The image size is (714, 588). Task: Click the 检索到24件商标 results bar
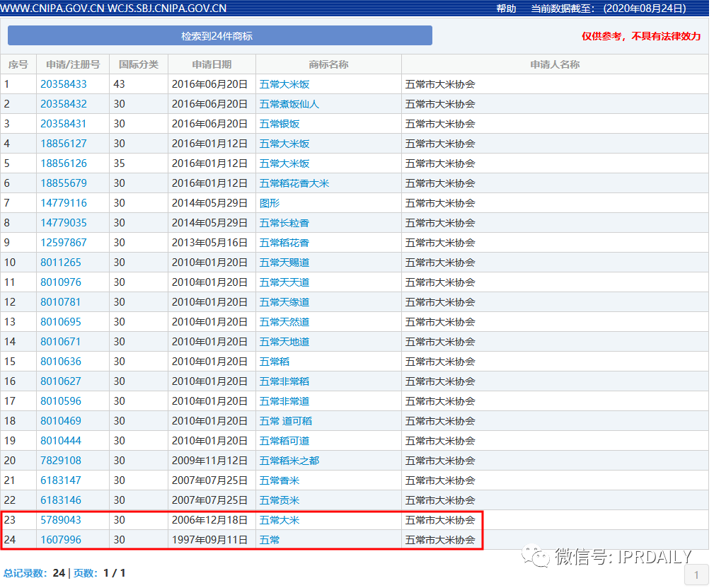coord(220,35)
